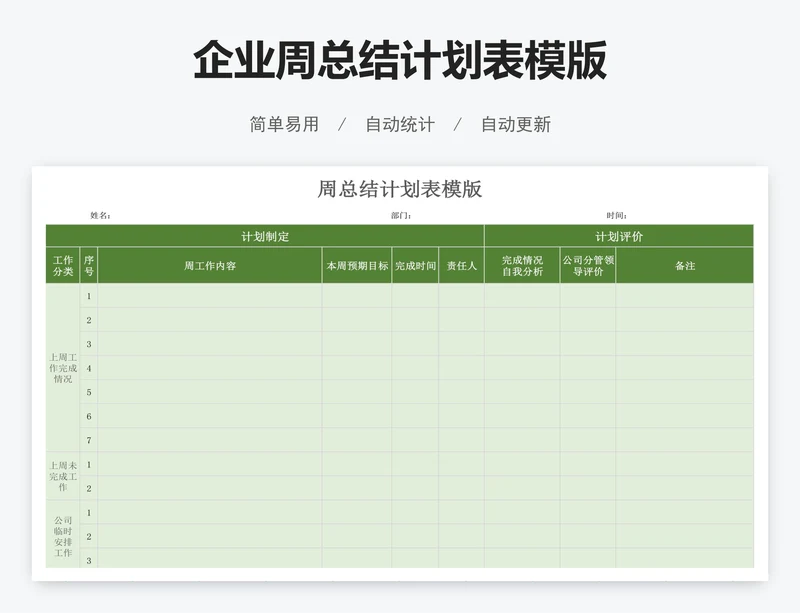Screen dimensions: 800x613
Task: Select the 周工作内容 column header
Action: pos(210,265)
